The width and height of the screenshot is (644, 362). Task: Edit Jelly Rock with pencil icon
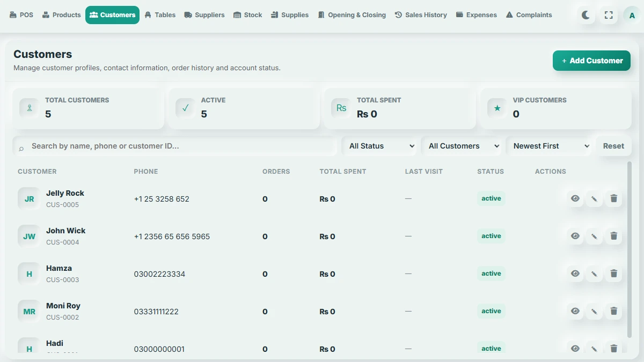(x=594, y=198)
